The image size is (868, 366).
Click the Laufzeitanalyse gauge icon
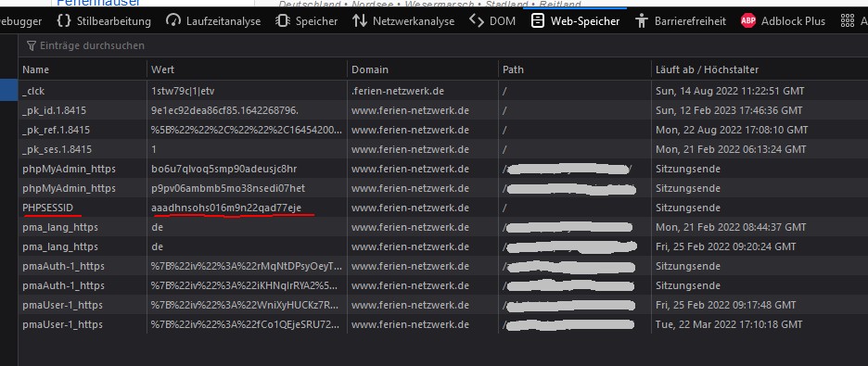(x=173, y=21)
